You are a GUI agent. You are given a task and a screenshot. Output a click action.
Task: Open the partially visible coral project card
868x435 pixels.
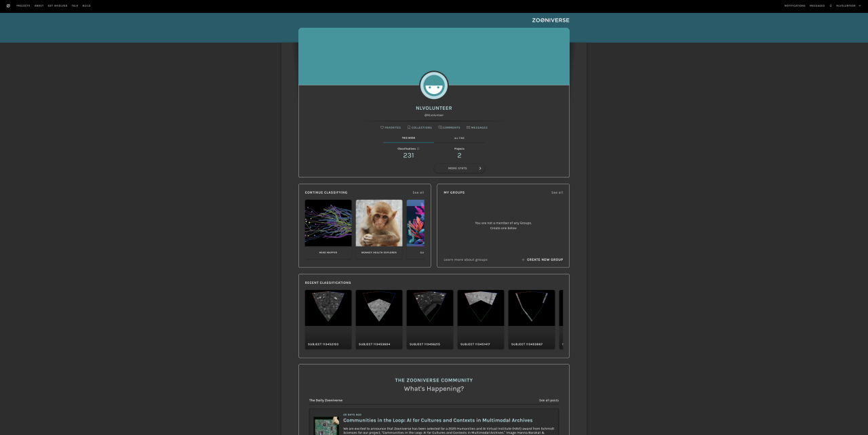(416, 228)
